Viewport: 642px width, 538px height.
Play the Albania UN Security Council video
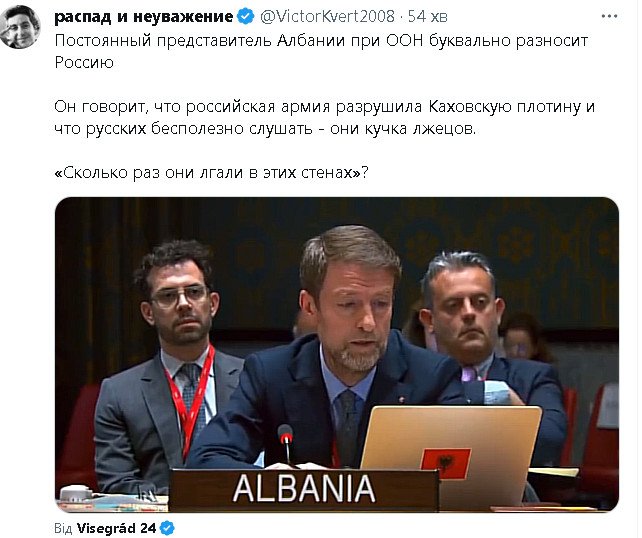pos(337,355)
